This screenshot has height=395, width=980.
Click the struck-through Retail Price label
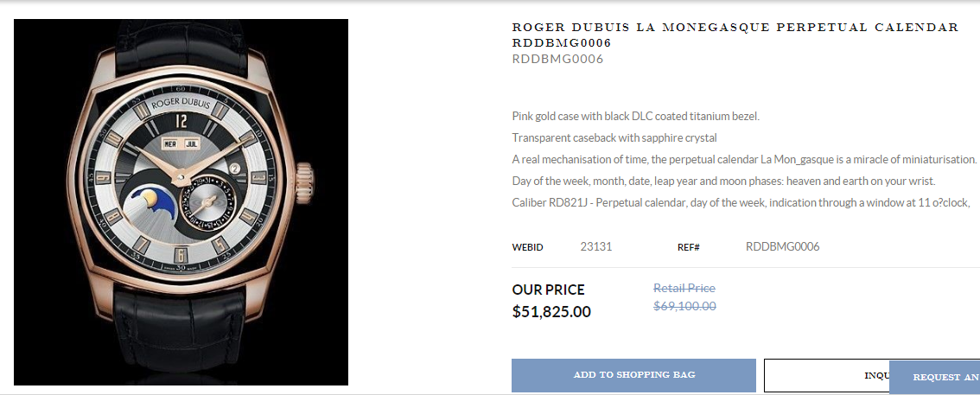coord(684,288)
